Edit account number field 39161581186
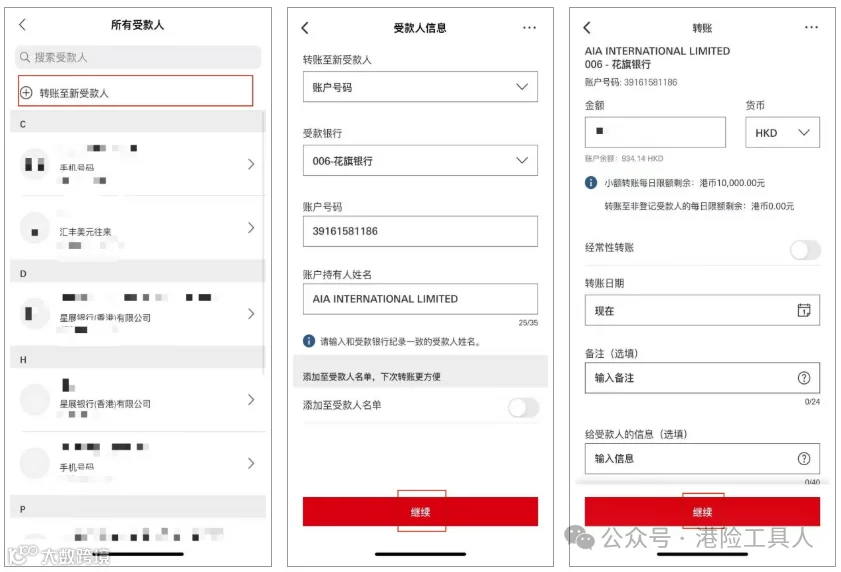This screenshot has width=841, height=572. (420, 231)
